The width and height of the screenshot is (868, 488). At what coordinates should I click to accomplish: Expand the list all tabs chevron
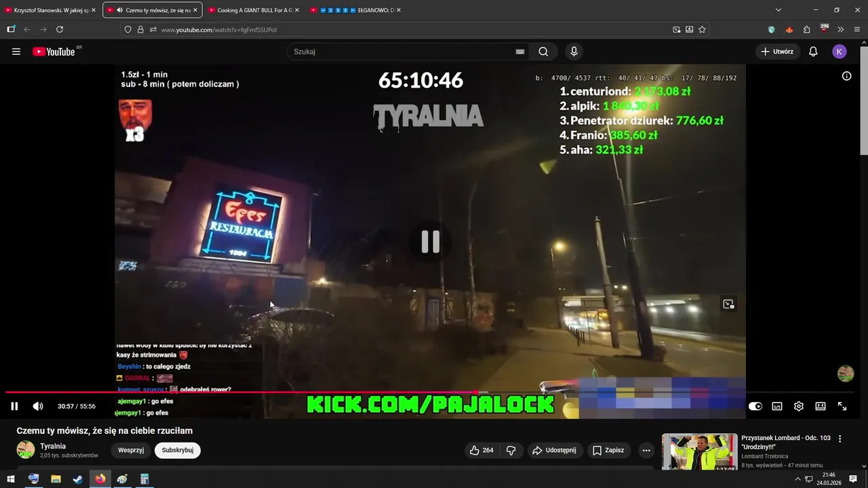(x=778, y=10)
